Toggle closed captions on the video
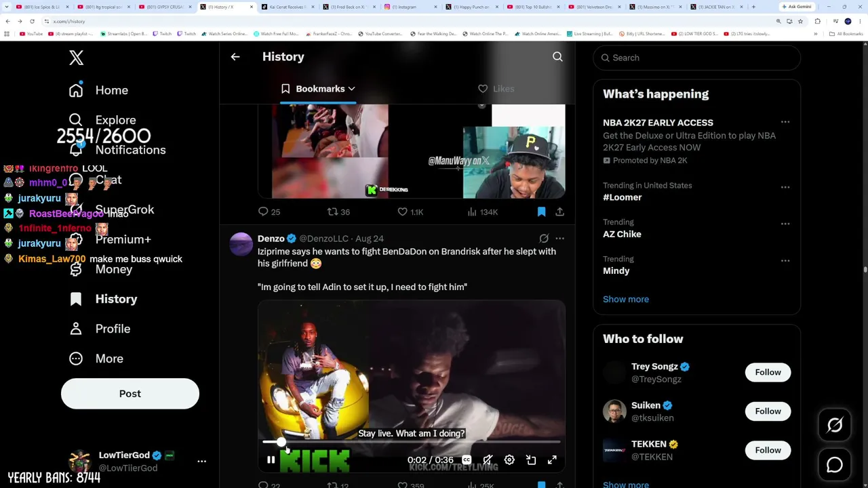The width and height of the screenshot is (868, 488). 467,460
